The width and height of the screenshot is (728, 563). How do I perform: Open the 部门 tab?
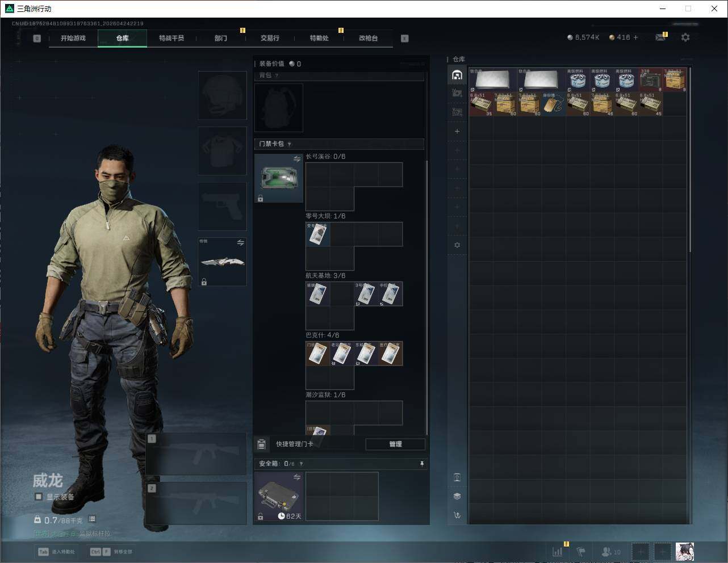[221, 38]
